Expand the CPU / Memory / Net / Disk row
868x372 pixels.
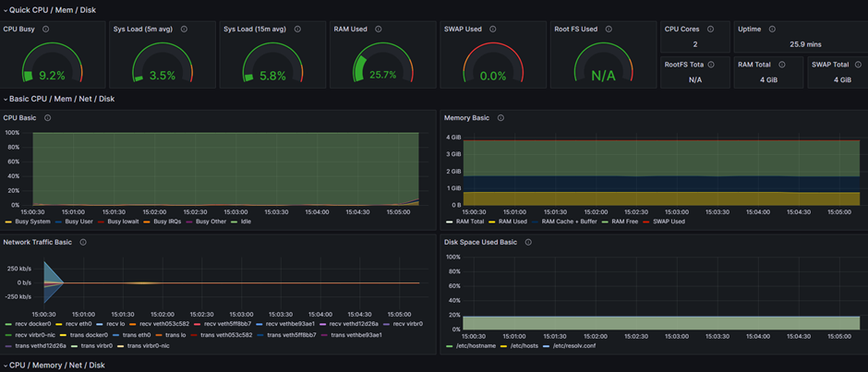[55, 366]
